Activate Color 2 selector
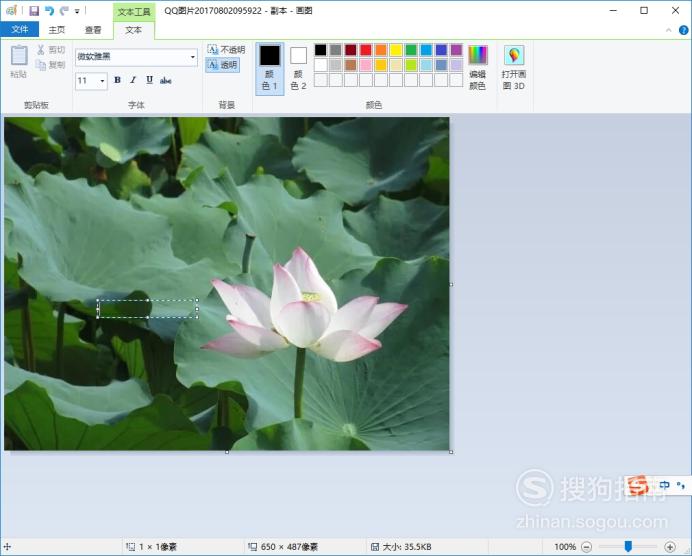The width and height of the screenshot is (692, 556). (298, 68)
